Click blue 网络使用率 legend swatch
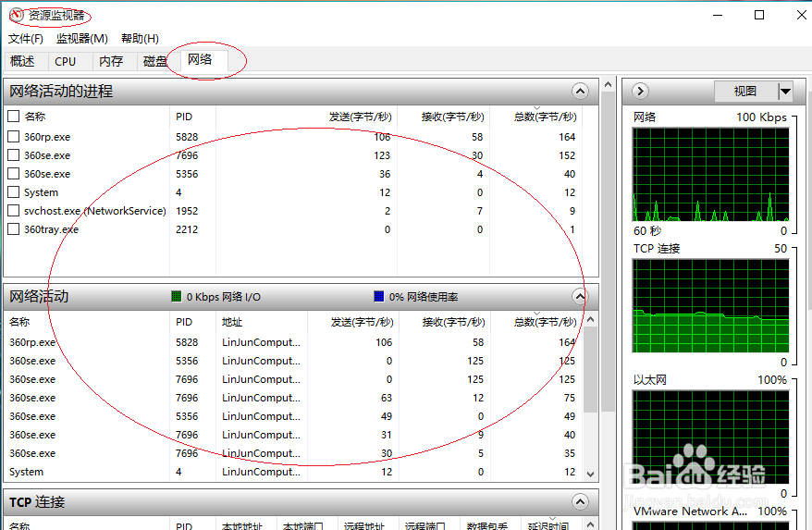812x530 pixels. coord(378,296)
